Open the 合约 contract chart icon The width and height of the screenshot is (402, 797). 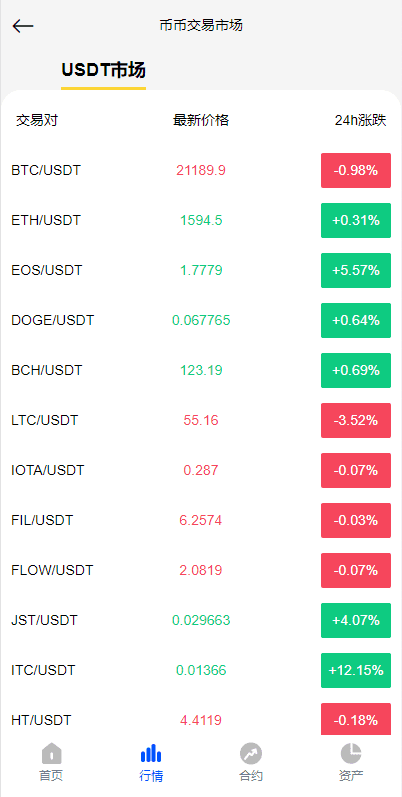[251, 753]
